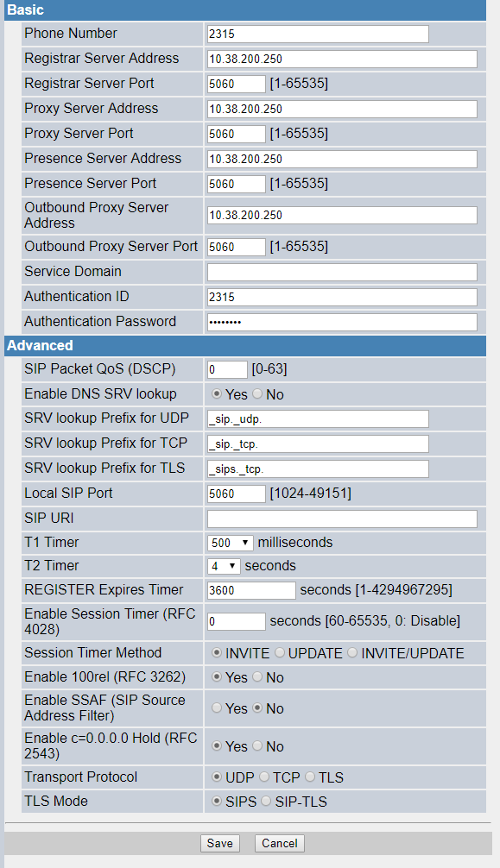Screen dimensions: 500x868
Task: Focus the Authentication ID field
Action: 342,297
